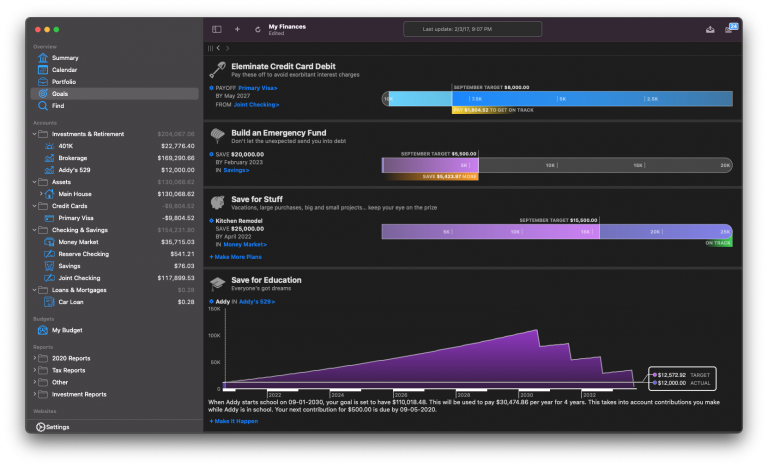Open the Primary Visa payoff link
The width and height of the screenshot is (768, 467).
pyautogui.click(x=258, y=88)
